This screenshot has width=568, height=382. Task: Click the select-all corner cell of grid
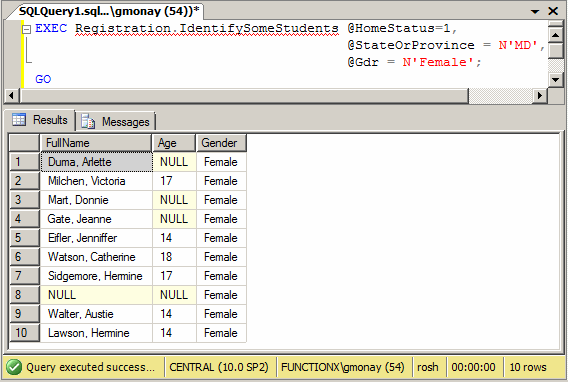tap(24, 143)
